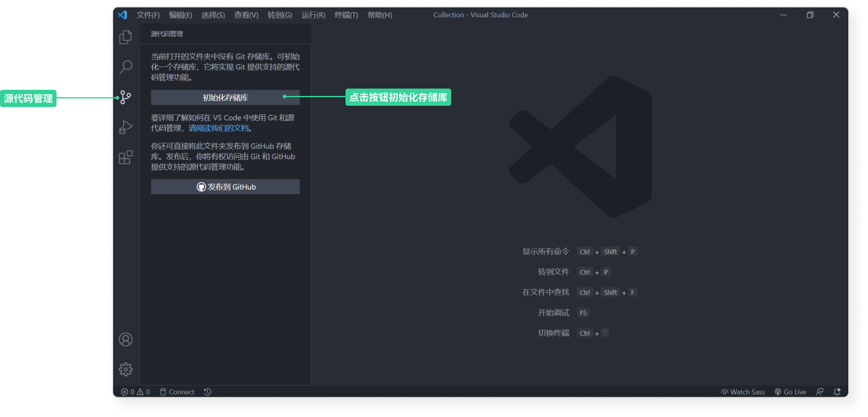
Task: Click the 转到文件 shortcut label
Action: point(554,272)
